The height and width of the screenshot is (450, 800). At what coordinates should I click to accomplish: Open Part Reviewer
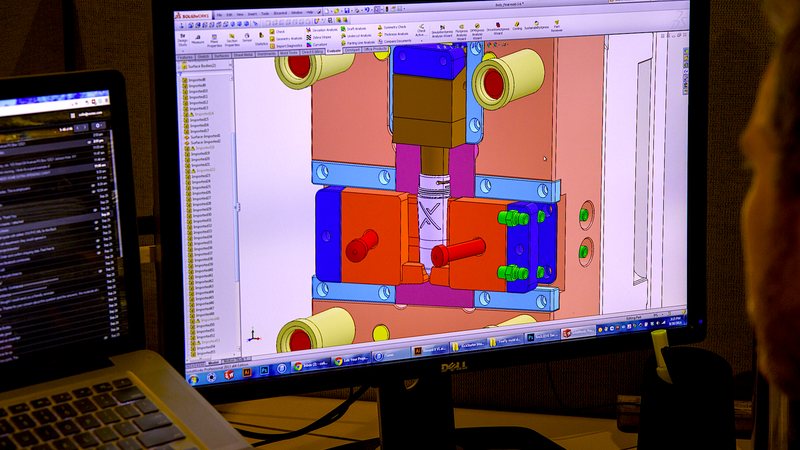[557, 26]
